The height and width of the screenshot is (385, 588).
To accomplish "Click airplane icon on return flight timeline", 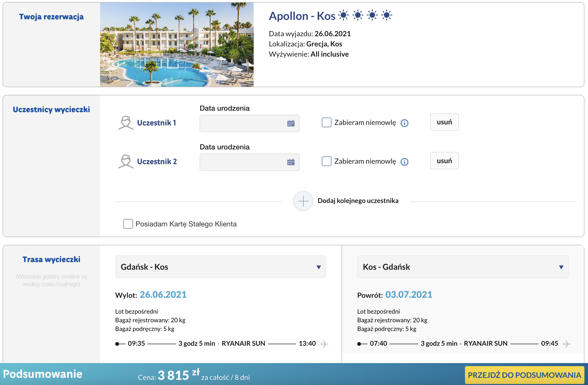I will [567, 344].
